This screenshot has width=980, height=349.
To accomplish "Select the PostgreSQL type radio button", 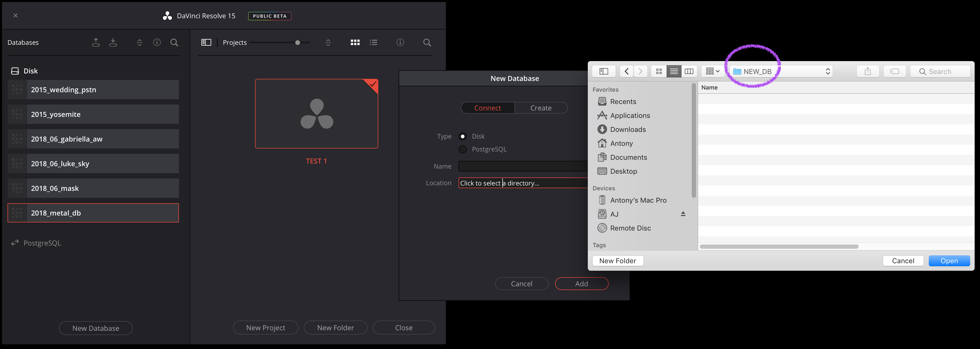I will pos(463,149).
